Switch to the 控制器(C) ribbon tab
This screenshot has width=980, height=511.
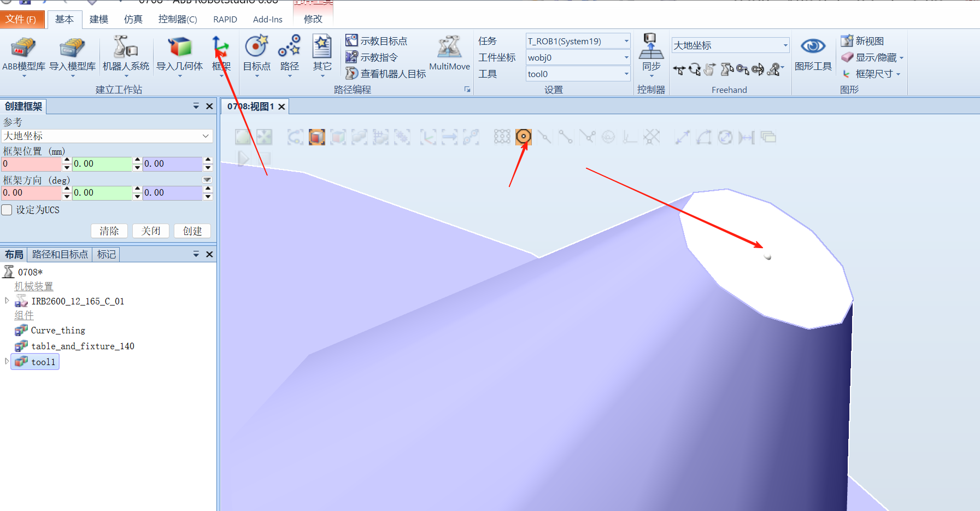tap(178, 19)
